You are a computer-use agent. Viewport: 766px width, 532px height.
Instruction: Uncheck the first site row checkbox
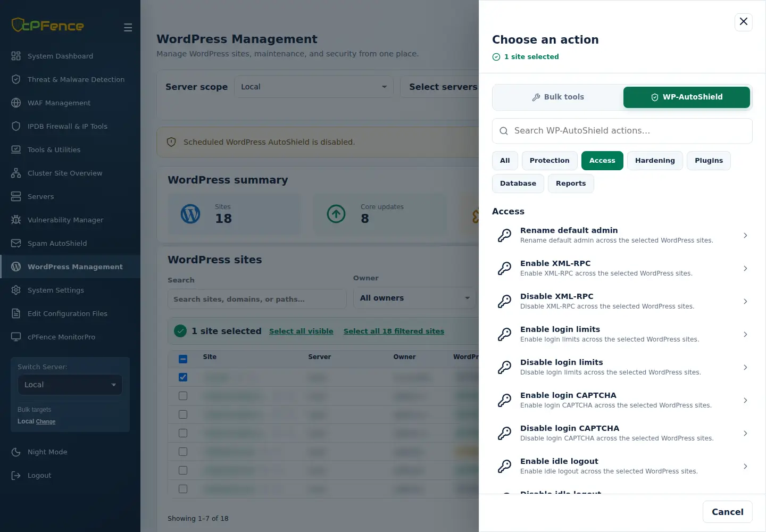[x=183, y=377]
